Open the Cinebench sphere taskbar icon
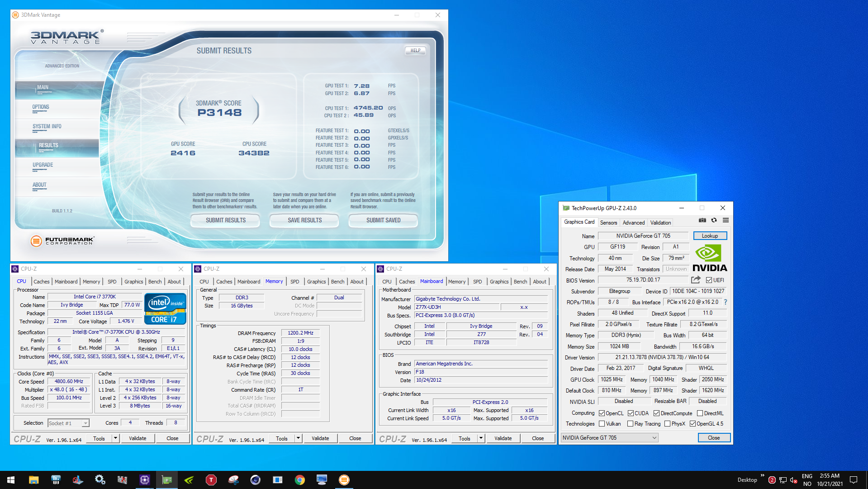868x489 pixels. click(x=255, y=480)
